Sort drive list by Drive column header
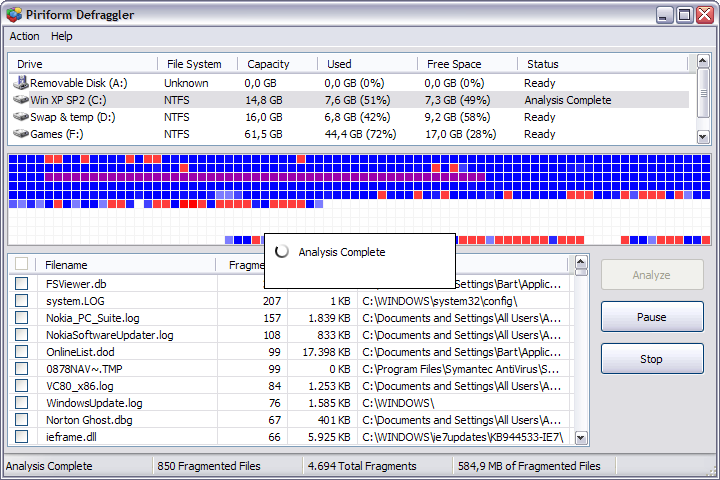720x480 pixels. 83,64
